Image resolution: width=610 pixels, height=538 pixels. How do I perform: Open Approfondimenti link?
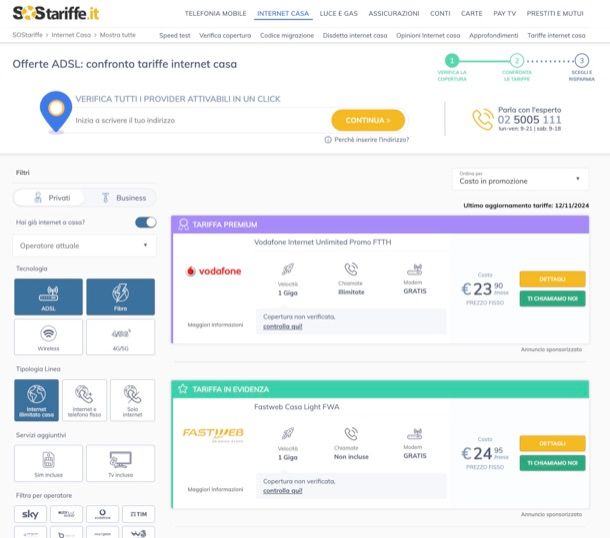(x=494, y=35)
